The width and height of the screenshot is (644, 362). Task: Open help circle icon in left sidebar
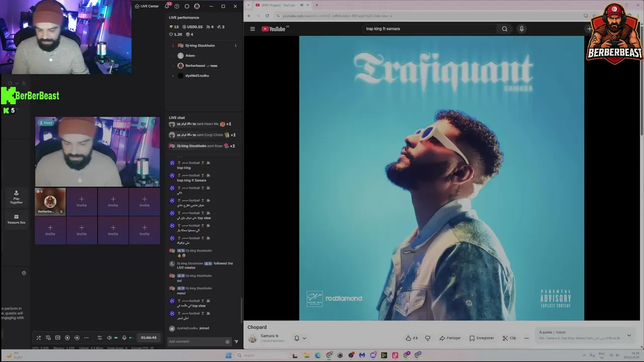tap(24, 273)
